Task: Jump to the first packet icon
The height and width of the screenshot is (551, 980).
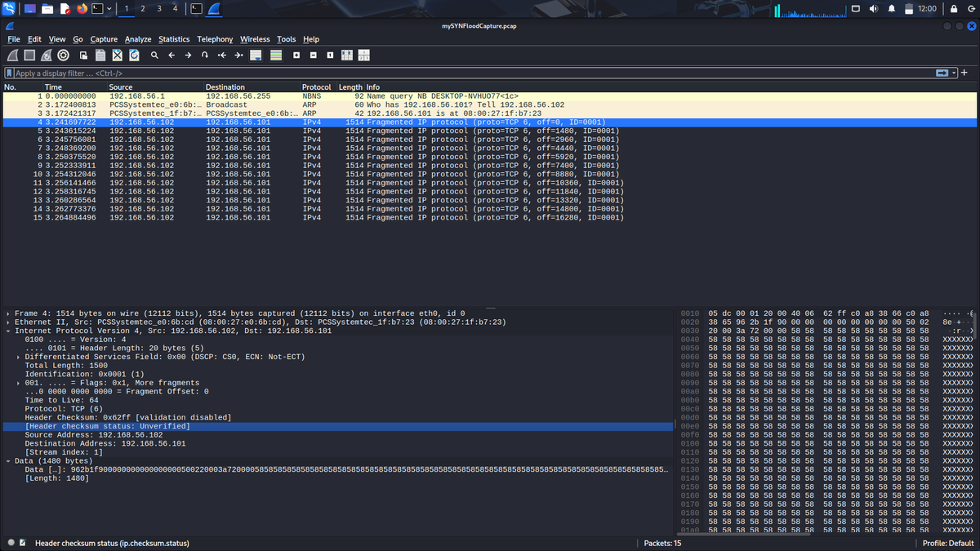Action: point(222,56)
